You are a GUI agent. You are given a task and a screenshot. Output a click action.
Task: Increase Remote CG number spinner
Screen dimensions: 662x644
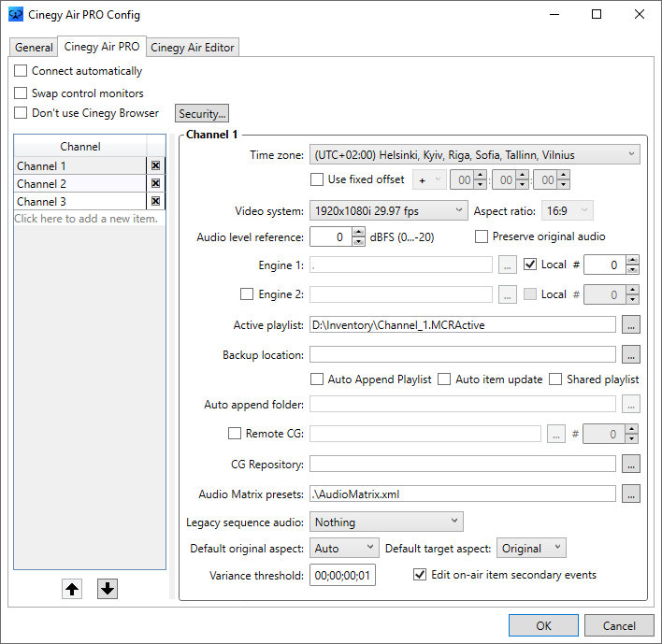point(631,429)
